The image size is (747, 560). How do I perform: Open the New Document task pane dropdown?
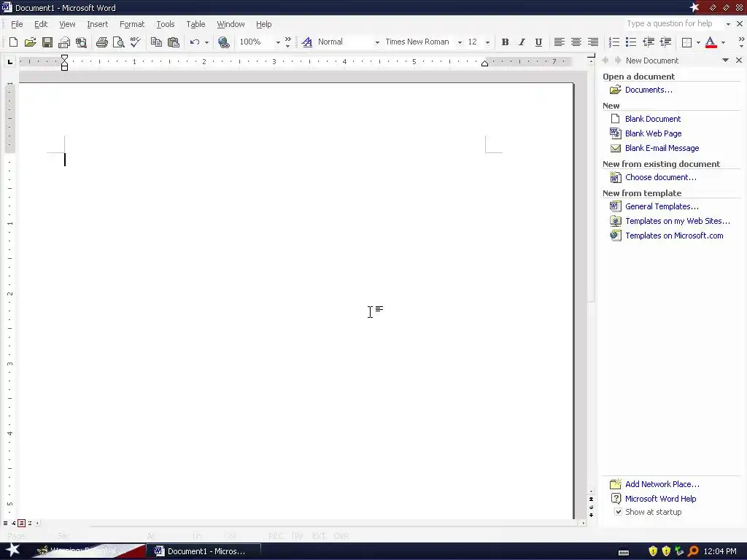pos(725,60)
